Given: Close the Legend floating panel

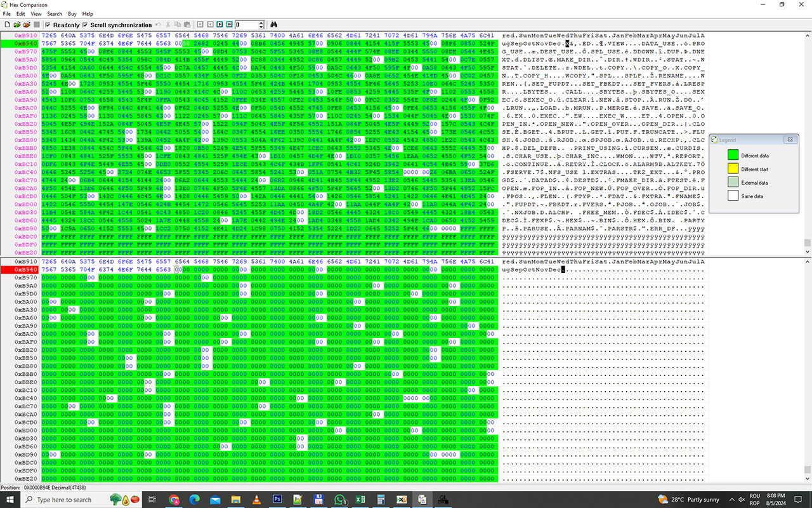Looking at the screenshot, I should 790,139.
